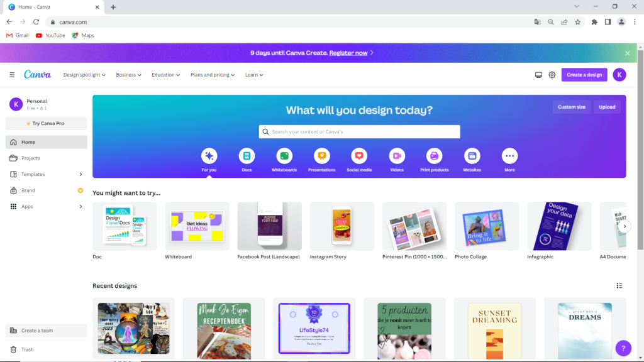Open the Print products category icon
The width and height of the screenshot is (644, 362).
point(434,156)
